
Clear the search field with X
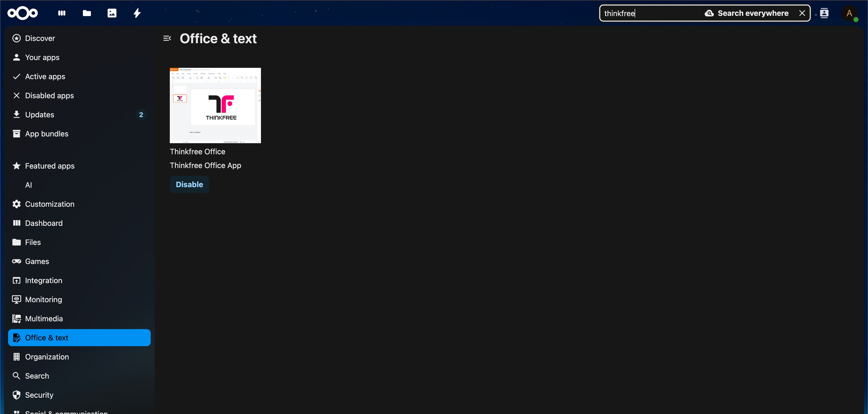(x=802, y=13)
